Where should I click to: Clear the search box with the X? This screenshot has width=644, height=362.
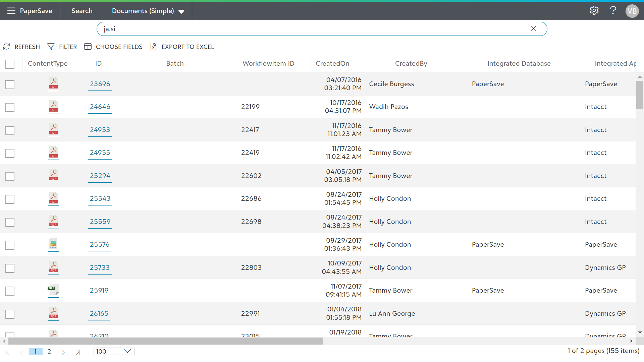click(533, 29)
